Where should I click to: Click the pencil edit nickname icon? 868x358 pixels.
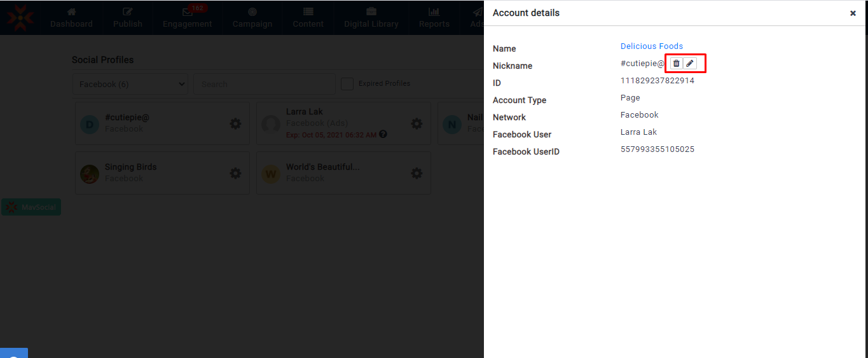690,64
